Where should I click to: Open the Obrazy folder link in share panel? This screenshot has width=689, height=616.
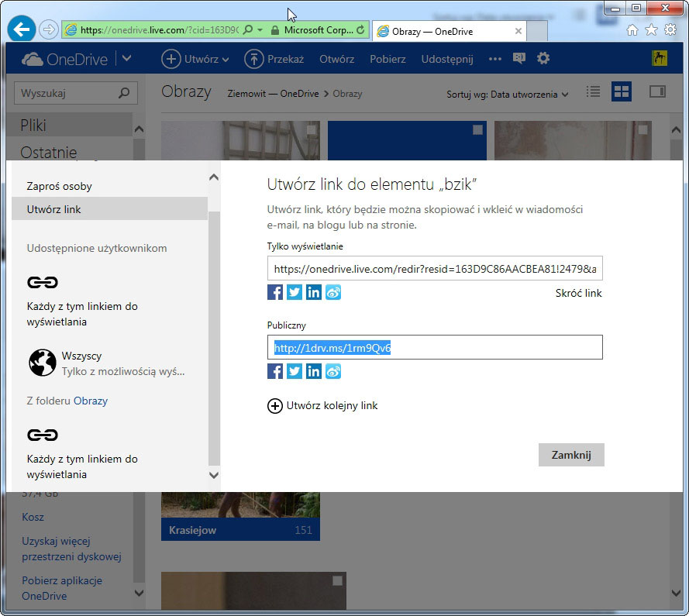click(91, 401)
